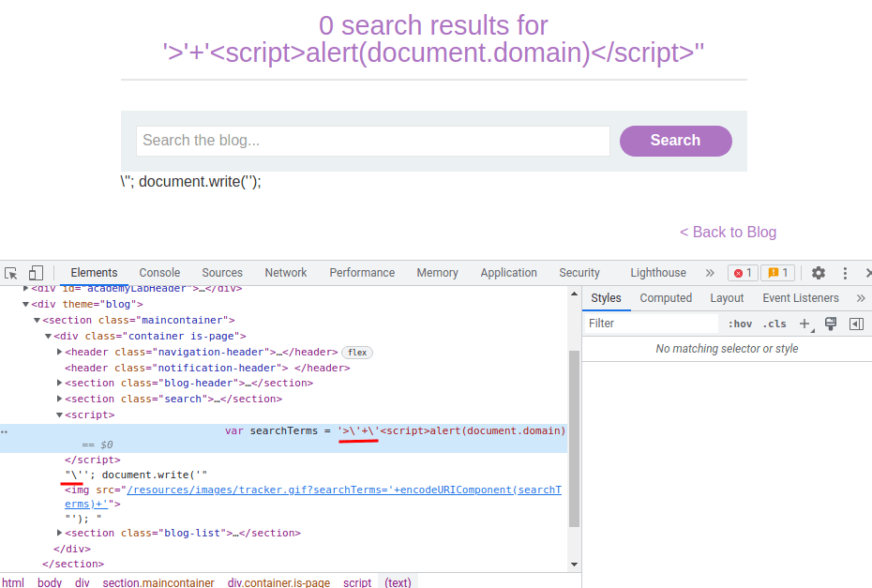Toggle the device toolbar
Screen dimensions: 872x588
coord(36,273)
